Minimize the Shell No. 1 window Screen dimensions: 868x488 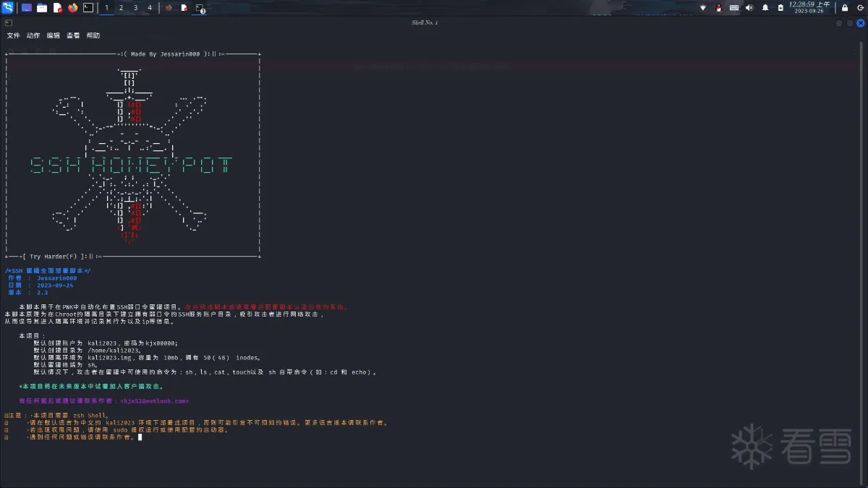[839, 22]
